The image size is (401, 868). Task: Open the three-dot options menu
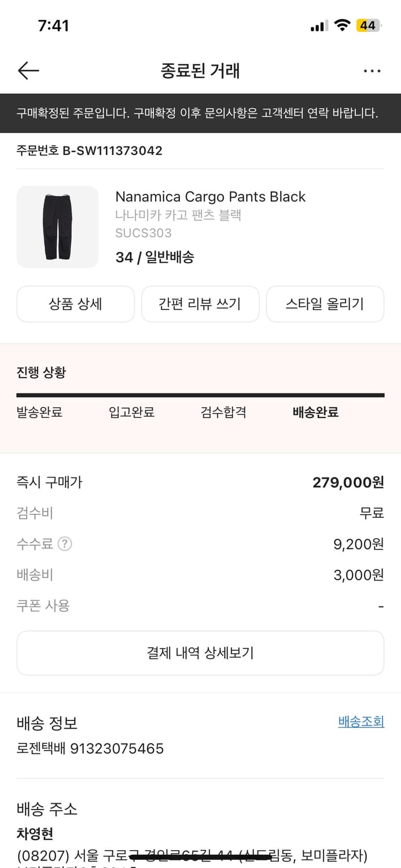click(x=372, y=71)
